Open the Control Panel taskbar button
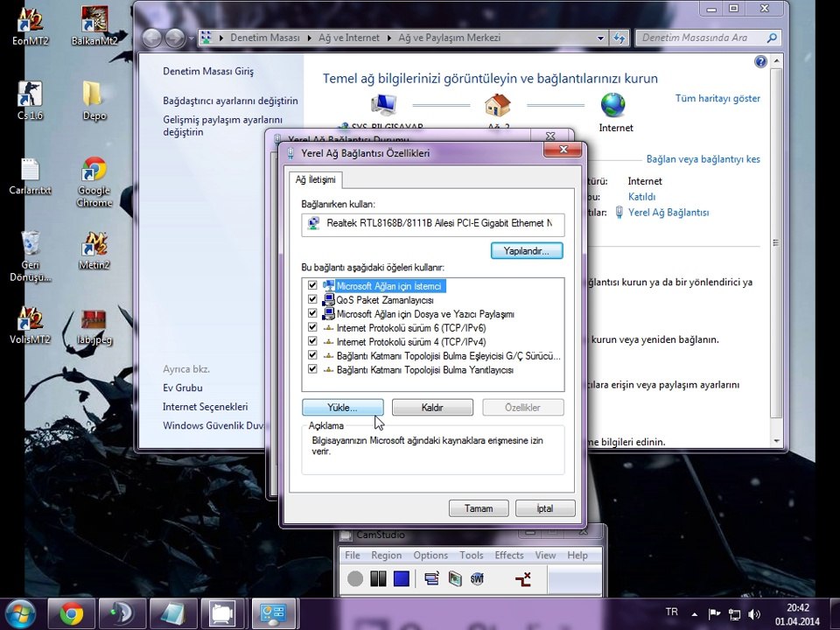 (x=274, y=614)
